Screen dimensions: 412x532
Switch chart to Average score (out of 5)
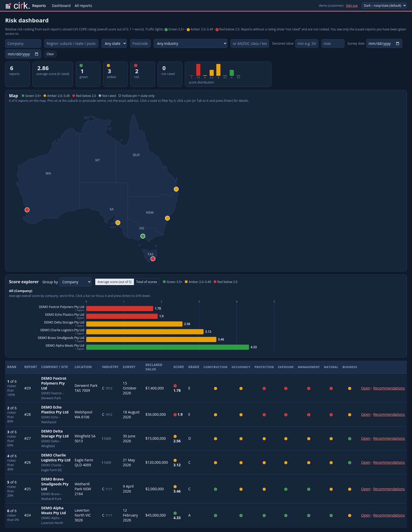click(x=115, y=282)
